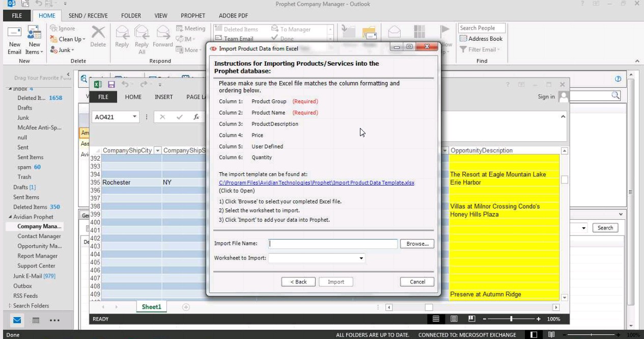Open Excel FILE tab
The height and width of the screenshot is (339, 644).
[103, 97]
